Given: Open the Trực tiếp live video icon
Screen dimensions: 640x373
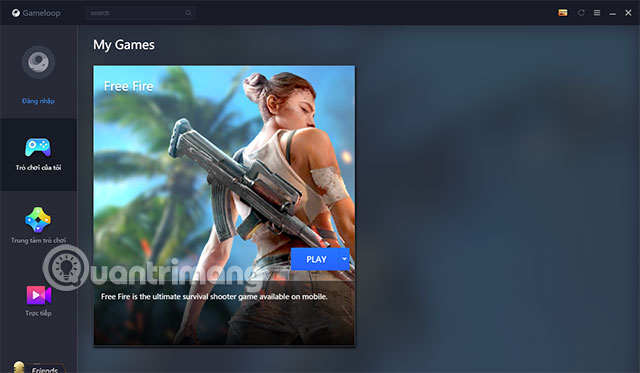Looking at the screenshot, I should click(39, 295).
